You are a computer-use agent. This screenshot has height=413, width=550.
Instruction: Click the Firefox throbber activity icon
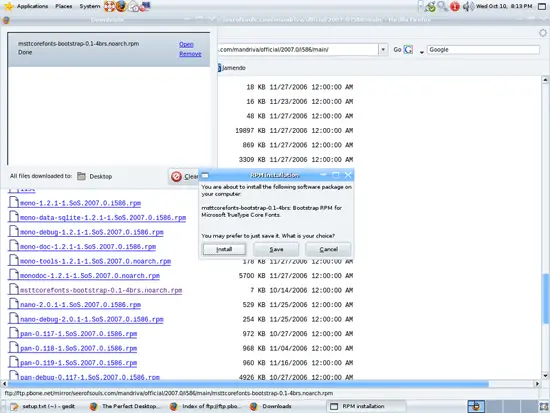point(543,33)
